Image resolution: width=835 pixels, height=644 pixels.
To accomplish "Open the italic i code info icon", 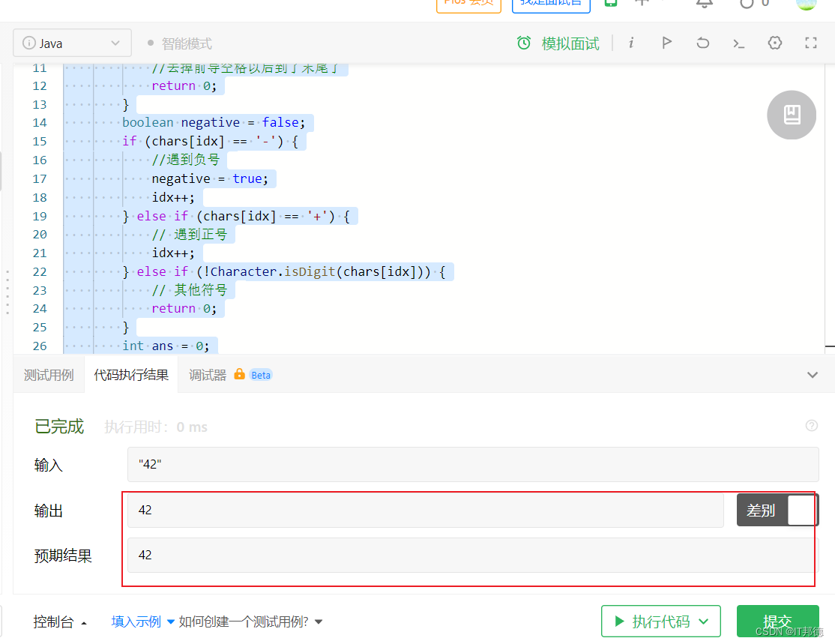I will [x=632, y=43].
